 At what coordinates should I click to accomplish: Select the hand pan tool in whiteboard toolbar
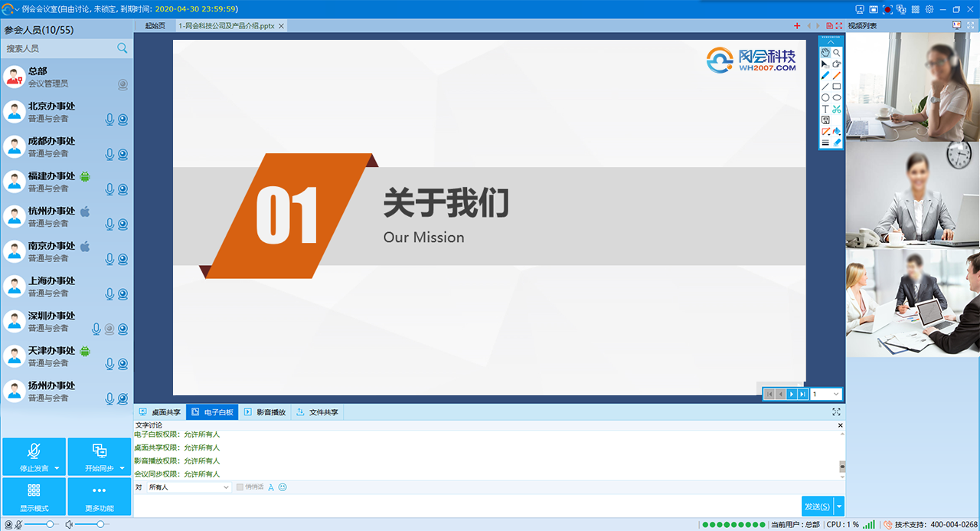pyautogui.click(x=825, y=53)
